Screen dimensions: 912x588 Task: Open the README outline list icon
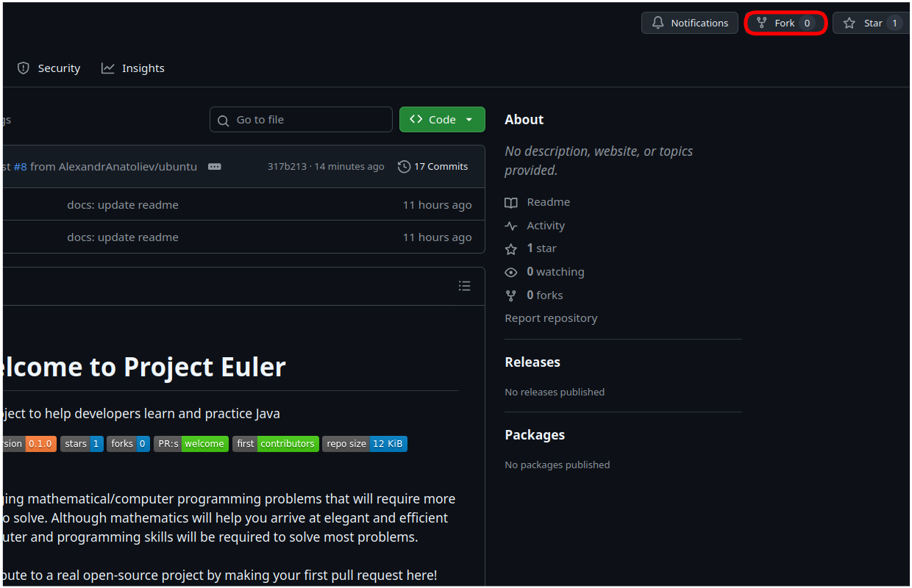pos(464,286)
